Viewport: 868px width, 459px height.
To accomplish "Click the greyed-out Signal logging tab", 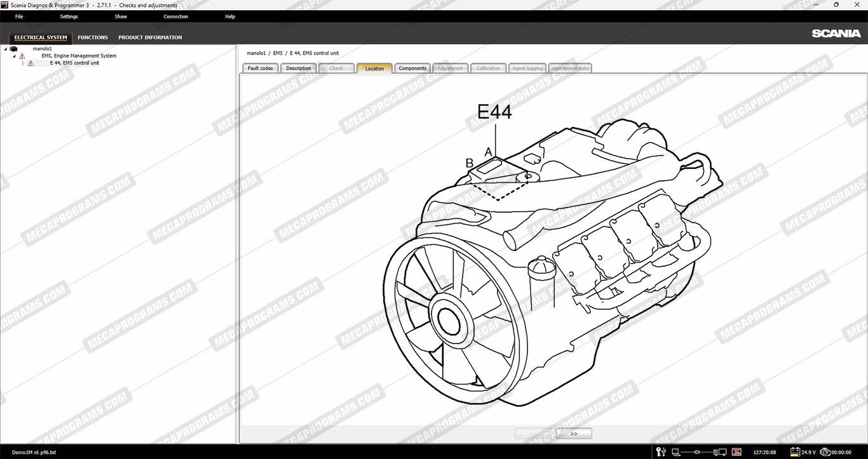I will (527, 68).
